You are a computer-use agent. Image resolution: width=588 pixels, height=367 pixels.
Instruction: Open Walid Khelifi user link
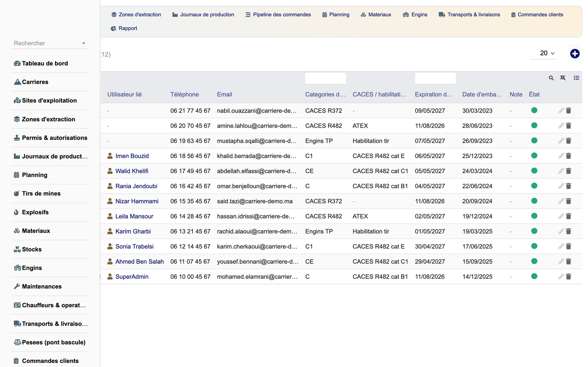pos(132,171)
